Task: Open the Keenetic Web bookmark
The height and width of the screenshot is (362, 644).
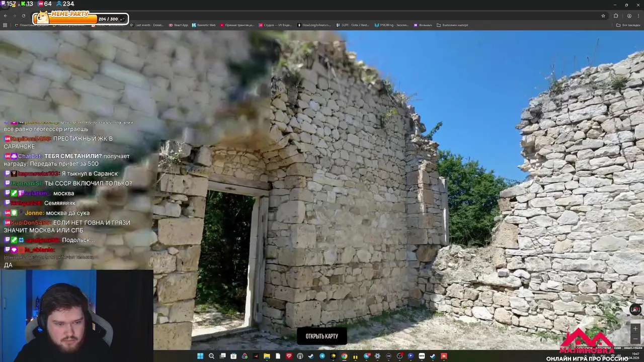Action: [204, 25]
